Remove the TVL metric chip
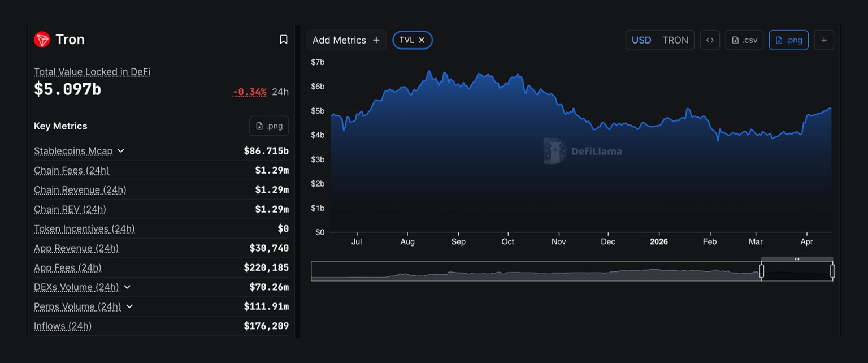This screenshot has width=868, height=363. tap(421, 40)
